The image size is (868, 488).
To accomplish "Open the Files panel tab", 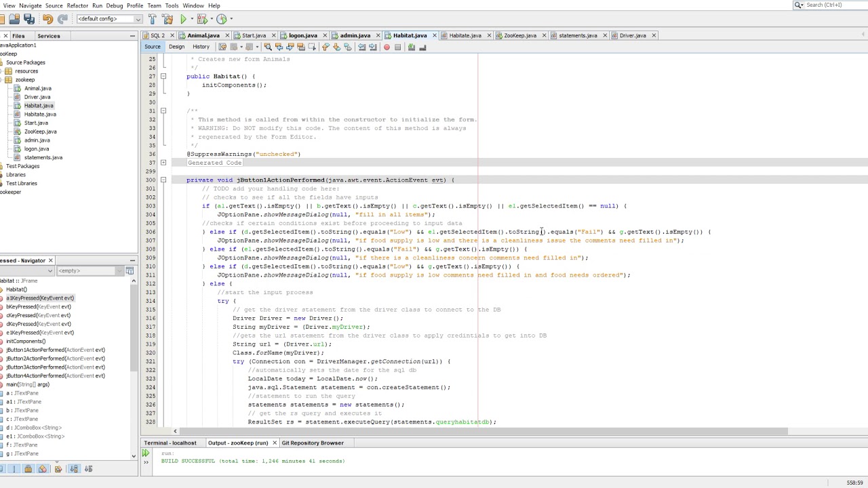I will tap(18, 36).
